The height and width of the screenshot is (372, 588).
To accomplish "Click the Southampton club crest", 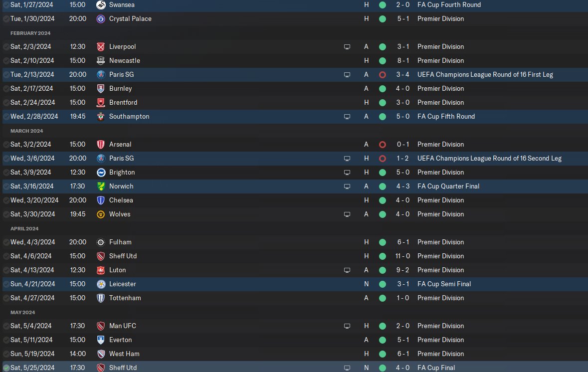I will (101, 117).
